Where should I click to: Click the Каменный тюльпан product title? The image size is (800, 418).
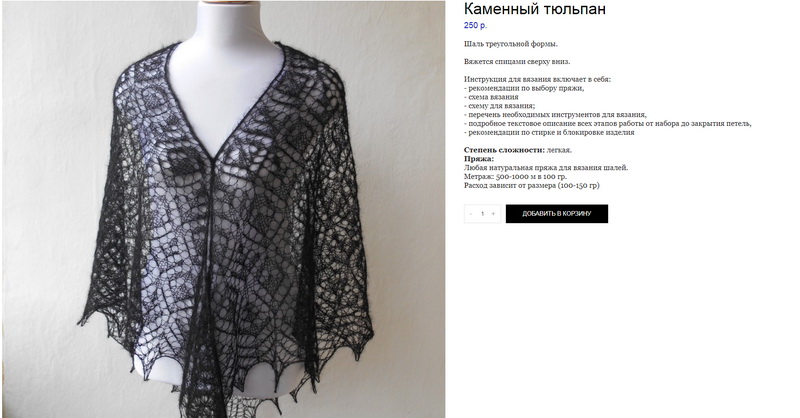(535, 9)
